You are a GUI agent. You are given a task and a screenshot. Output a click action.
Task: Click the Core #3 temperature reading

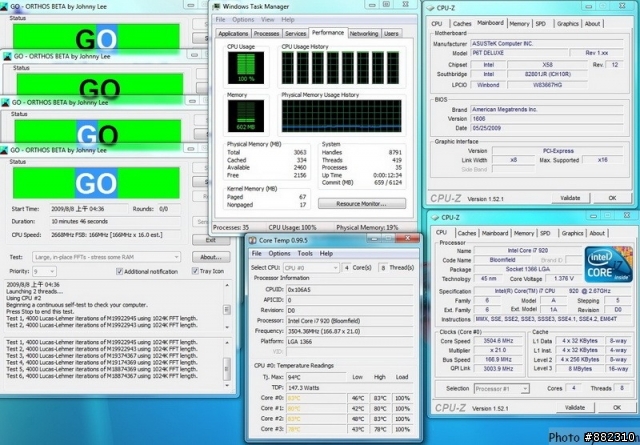[315, 429]
